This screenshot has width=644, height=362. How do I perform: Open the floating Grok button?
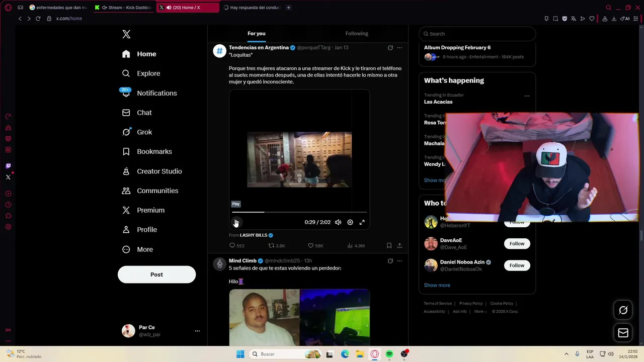click(x=623, y=310)
